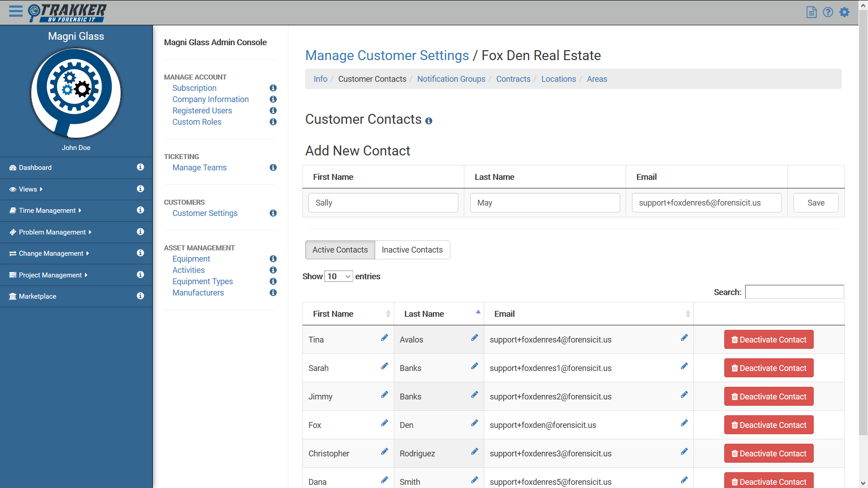
Task: Click info icon next to Subscription
Action: [x=273, y=88]
